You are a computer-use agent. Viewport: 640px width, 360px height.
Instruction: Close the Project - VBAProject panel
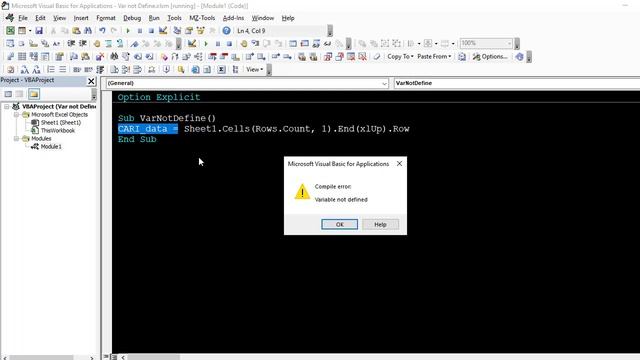[91, 81]
